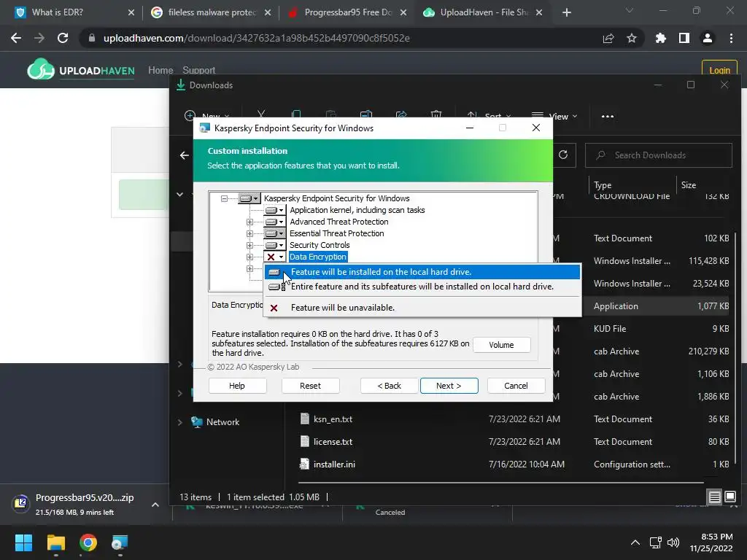Collapse the Kaspersky Endpoint Security root node
This screenshot has width=747, height=560.
(224, 198)
